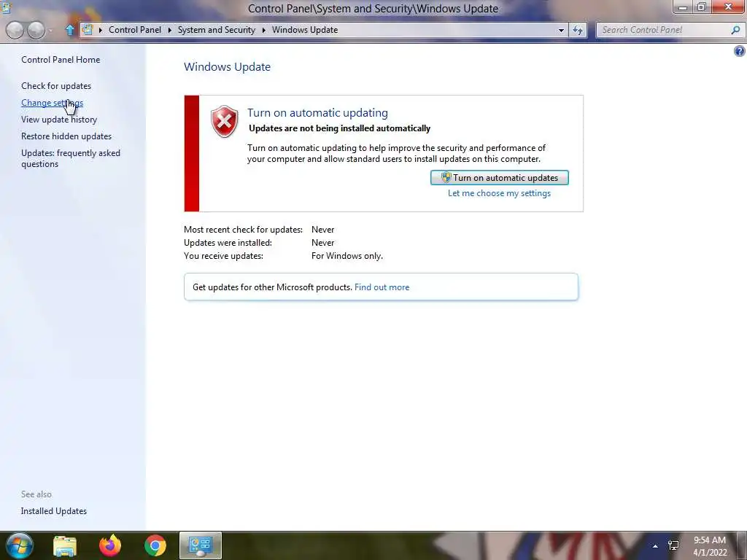
Task: Click Check for updates
Action: (56, 86)
